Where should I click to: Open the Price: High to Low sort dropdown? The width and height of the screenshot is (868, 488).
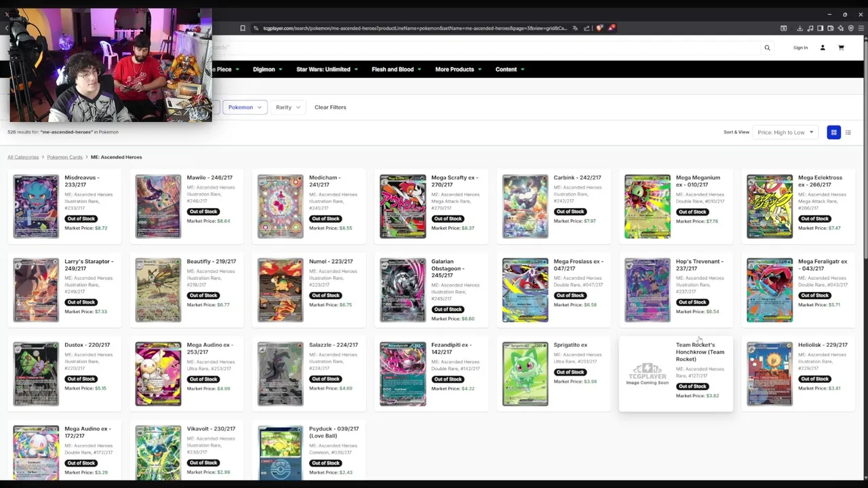click(x=785, y=132)
